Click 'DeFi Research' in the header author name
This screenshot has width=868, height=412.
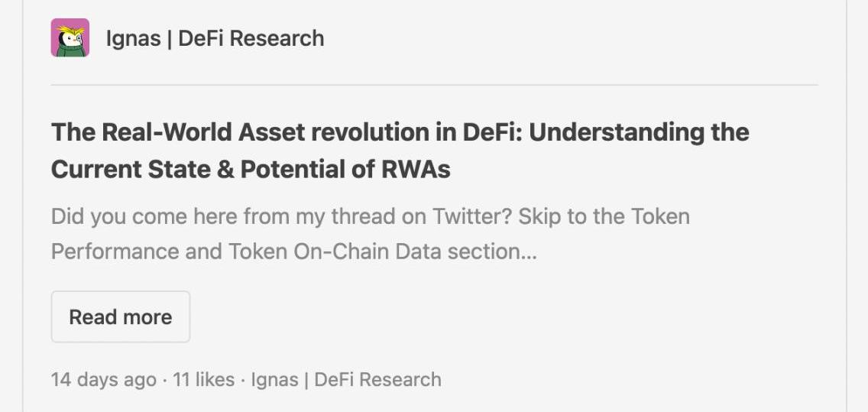(251, 38)
